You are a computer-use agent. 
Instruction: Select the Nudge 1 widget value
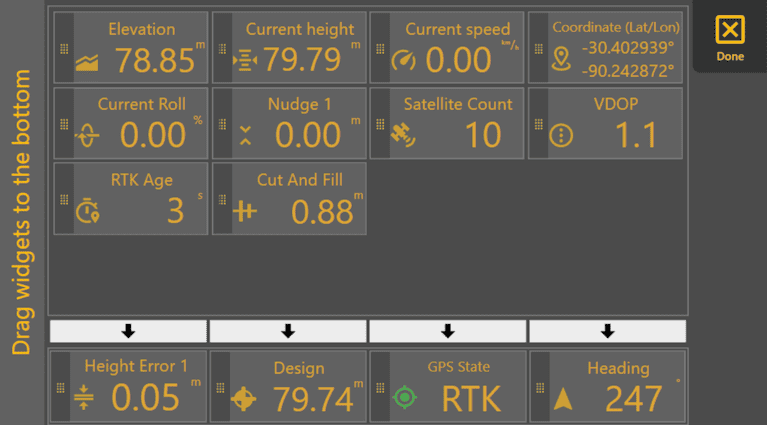pos(308,134)
